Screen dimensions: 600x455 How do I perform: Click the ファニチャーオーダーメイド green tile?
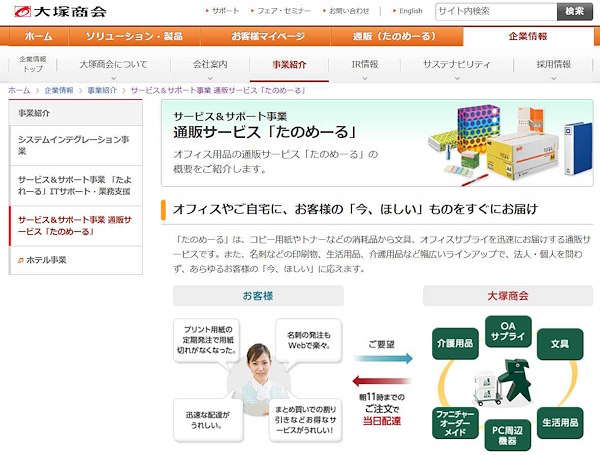click(455, 423)
